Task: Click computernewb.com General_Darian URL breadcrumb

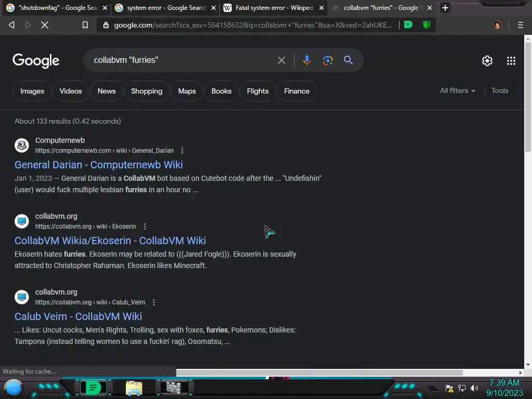Action: (x=104, y=151)
